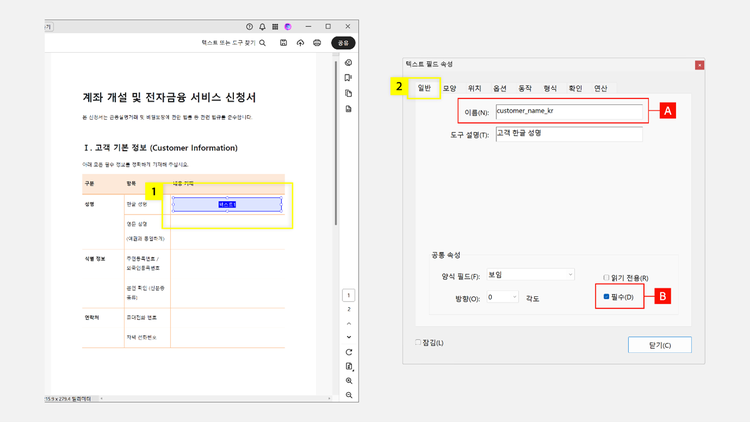Toggle the 읽기 전용 checkbox
Screen dimensions: 750x422
606,278
